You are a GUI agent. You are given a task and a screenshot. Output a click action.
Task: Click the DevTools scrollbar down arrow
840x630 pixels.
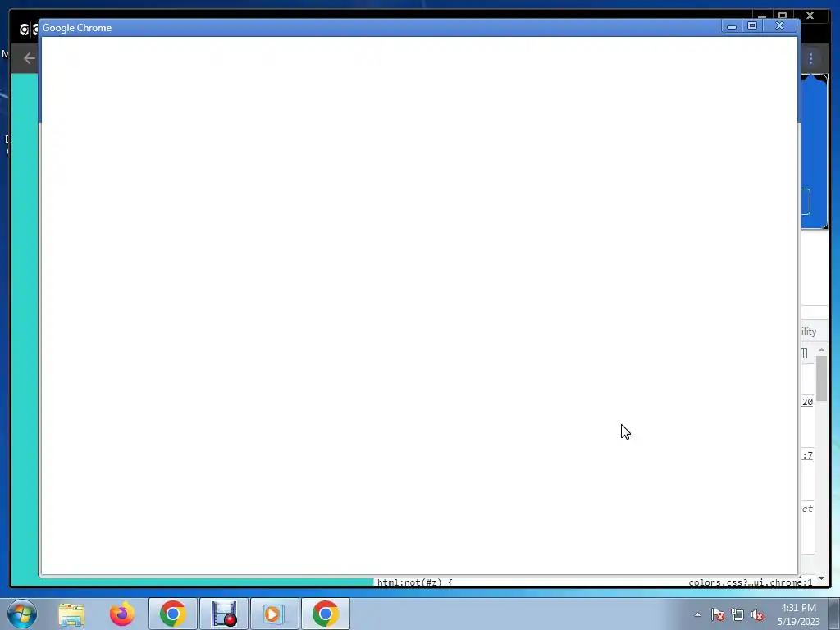pos(822,578)
